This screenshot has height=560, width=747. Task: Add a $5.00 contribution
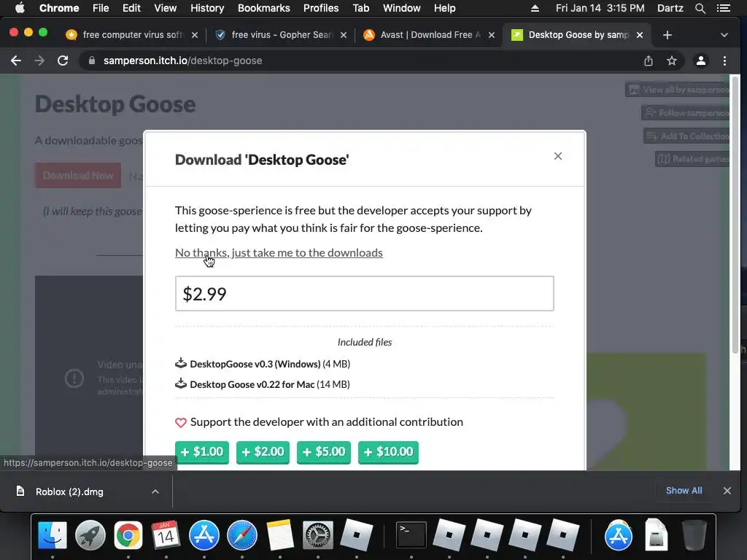[324, 452]
